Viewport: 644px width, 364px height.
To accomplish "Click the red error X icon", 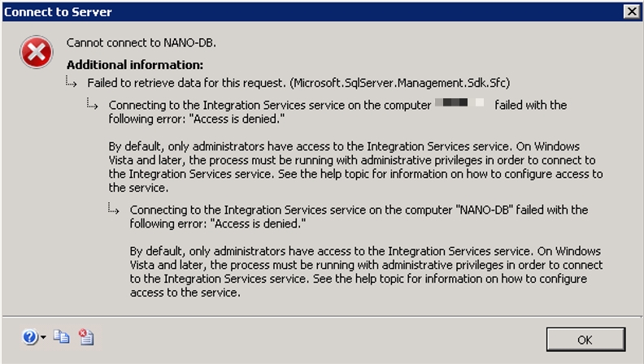I will 36,52.
